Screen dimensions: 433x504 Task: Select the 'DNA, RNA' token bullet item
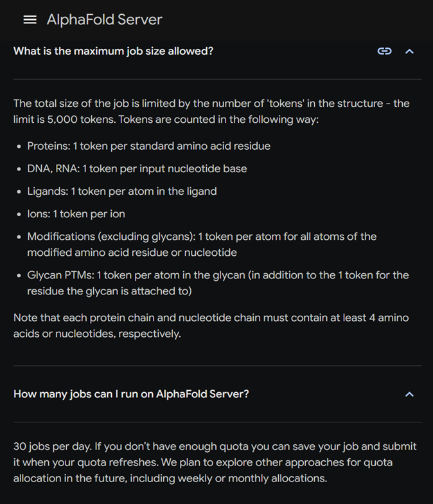click(x=137, y=168)
